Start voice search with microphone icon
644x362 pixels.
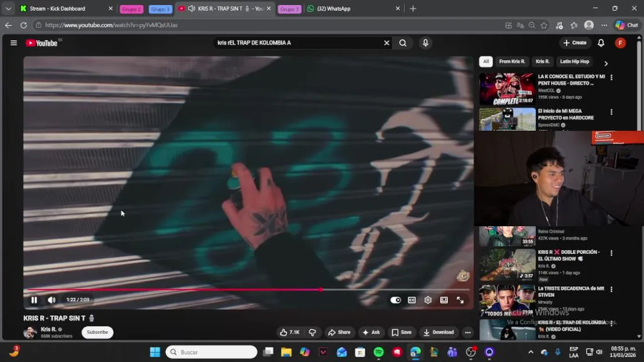click(426, 43)
